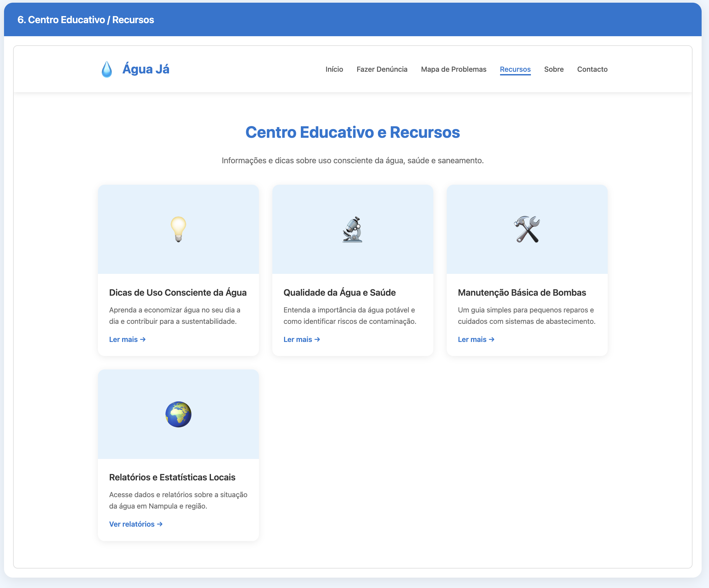
Task: Click the Manutenção Básica de Bombas heading
Action: point(522,293)
